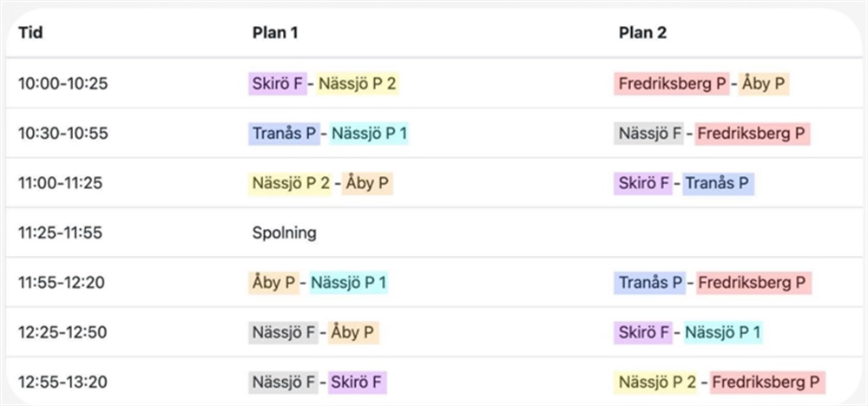The image size is (868, 406).
Task: Click the Åby P tag in 11:55-12:20 row
Action: tap(273, 283)
